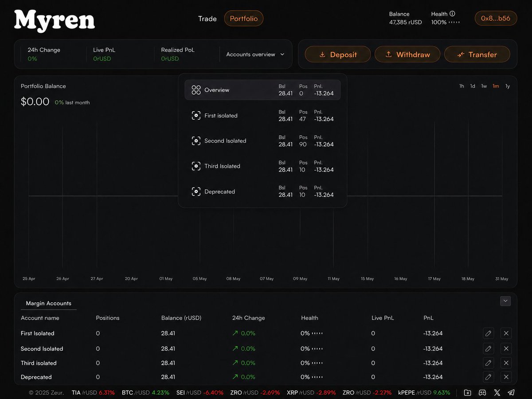The image size is (532, 399).
Task: Go to the Trade tab
Action: click(207, 19)
